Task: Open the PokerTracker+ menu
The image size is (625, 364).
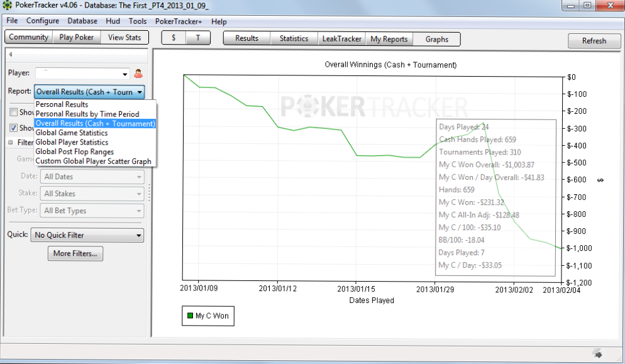Action: pyautogui.click(x=179, y=21)
